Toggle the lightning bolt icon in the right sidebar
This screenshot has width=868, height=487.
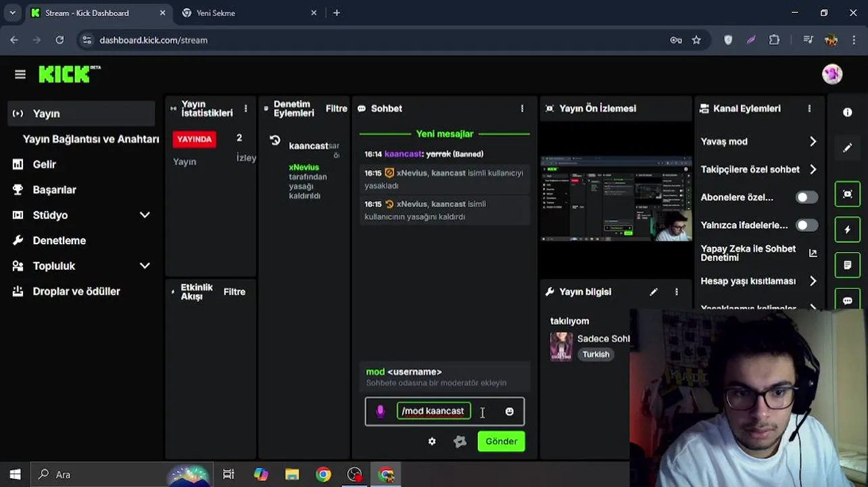click(x=847, y=230)
